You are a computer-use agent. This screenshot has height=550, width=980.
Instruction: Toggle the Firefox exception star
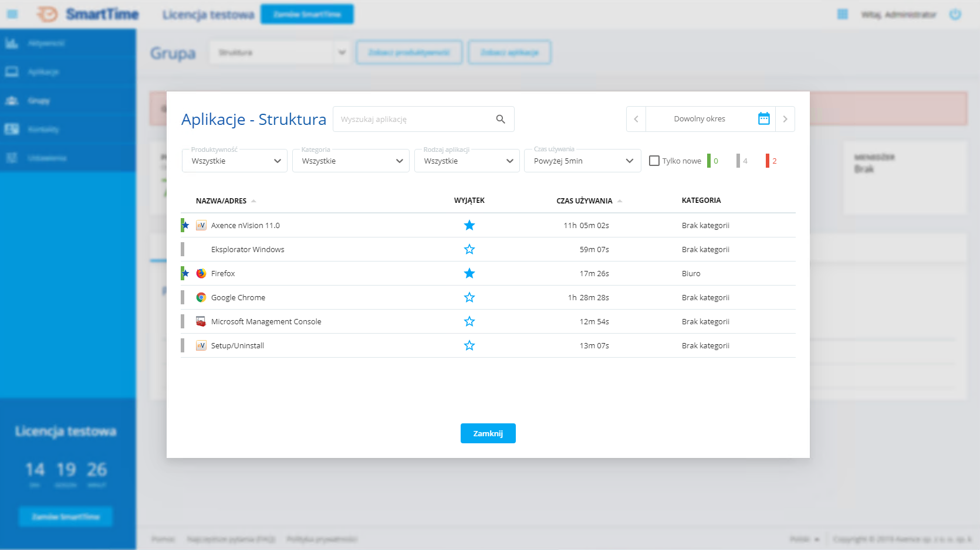pyautogui.click(x=469, y=273)
